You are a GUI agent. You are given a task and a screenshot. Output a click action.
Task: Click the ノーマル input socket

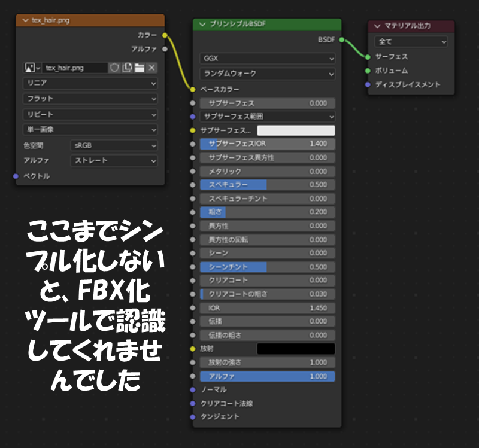click(x=192, y=389)
